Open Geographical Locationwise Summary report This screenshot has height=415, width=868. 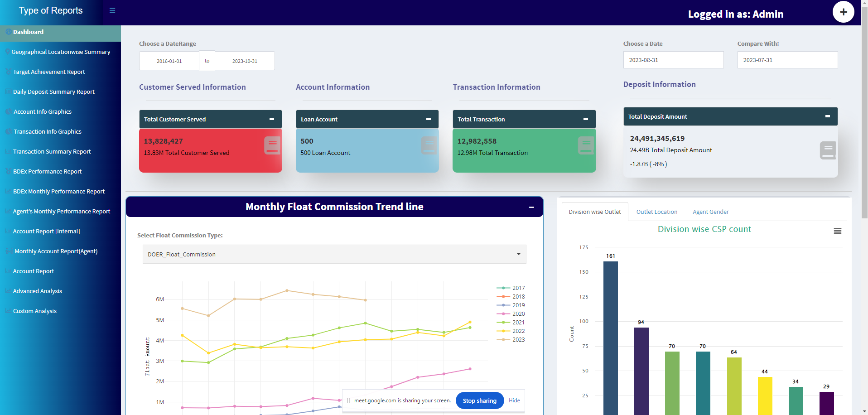[60, 52]
